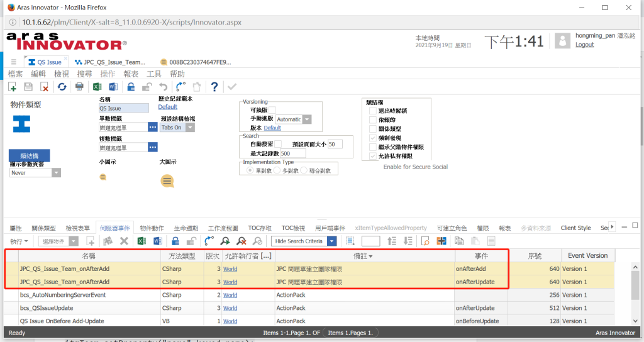Open the 搜尋 menu
Screen dimensions: 644x342
click(x=85, y=74)
